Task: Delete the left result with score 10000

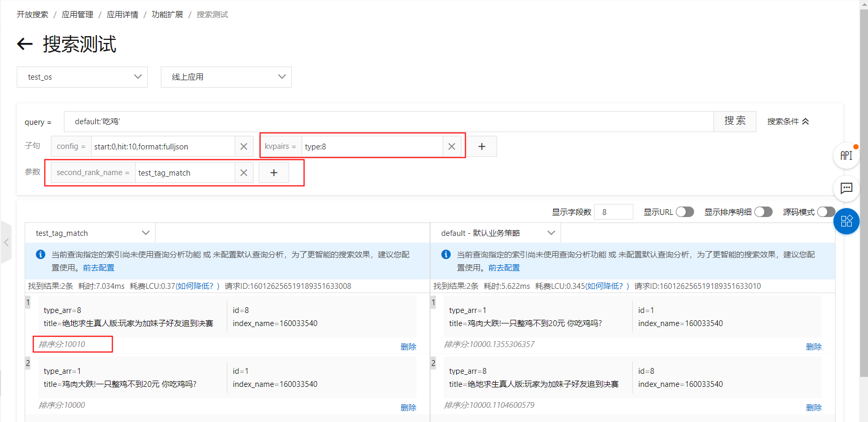Action: [x=409, y=408]
